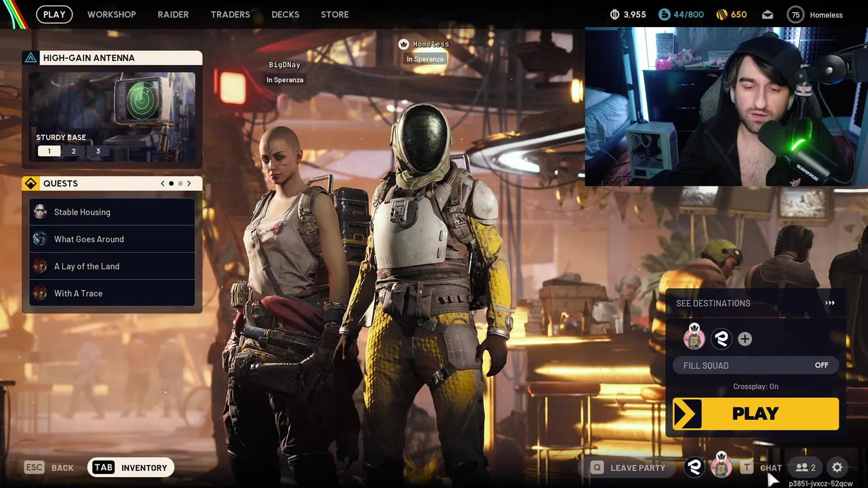Select the first quests page dot

[171, 184]
